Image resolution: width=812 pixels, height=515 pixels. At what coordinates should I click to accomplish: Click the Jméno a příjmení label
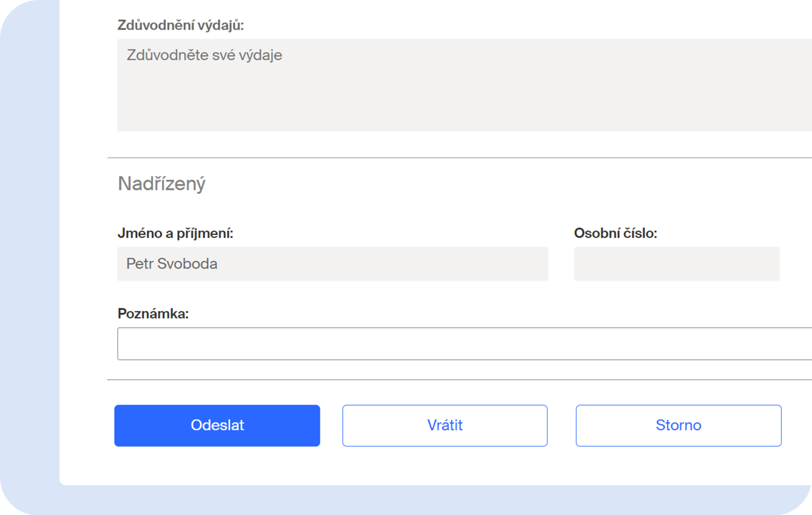(x=175, y=233)
